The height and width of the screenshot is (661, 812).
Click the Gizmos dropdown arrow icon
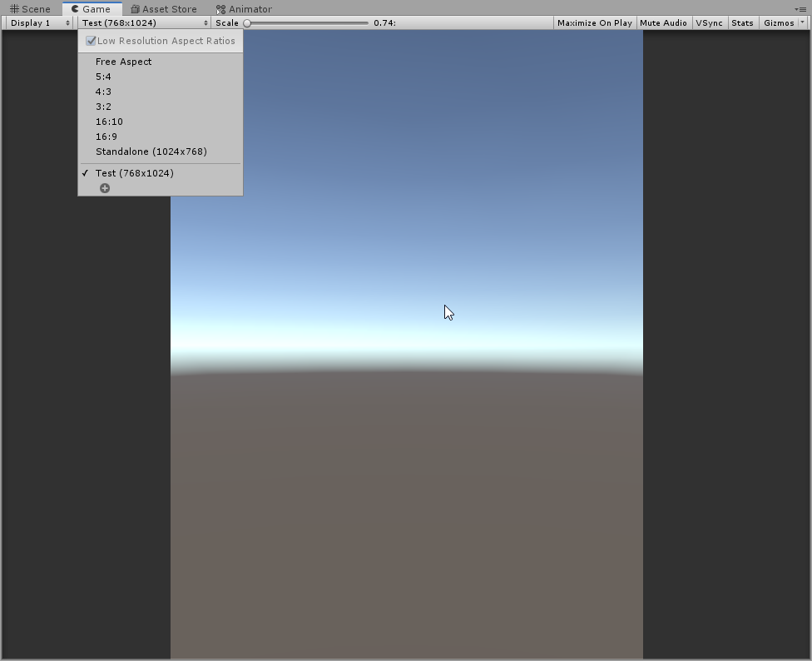[x=804, y=22]
